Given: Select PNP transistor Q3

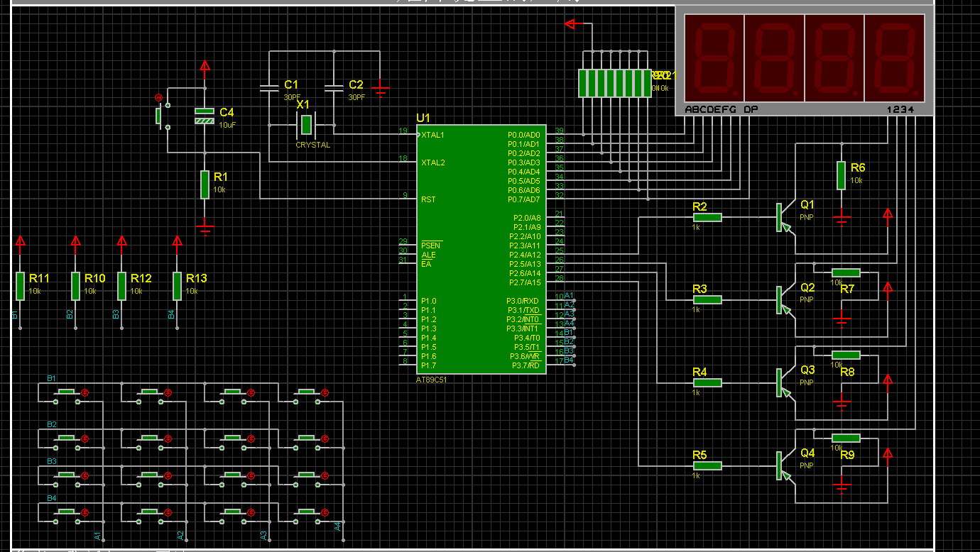Looking at the screenshot, I should coord(784,382).
